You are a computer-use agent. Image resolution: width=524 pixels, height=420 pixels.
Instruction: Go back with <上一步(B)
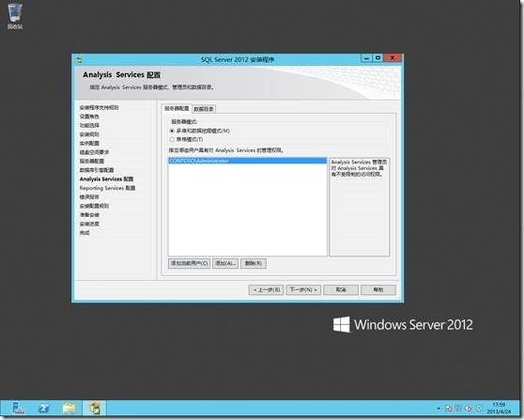[267, 289]
